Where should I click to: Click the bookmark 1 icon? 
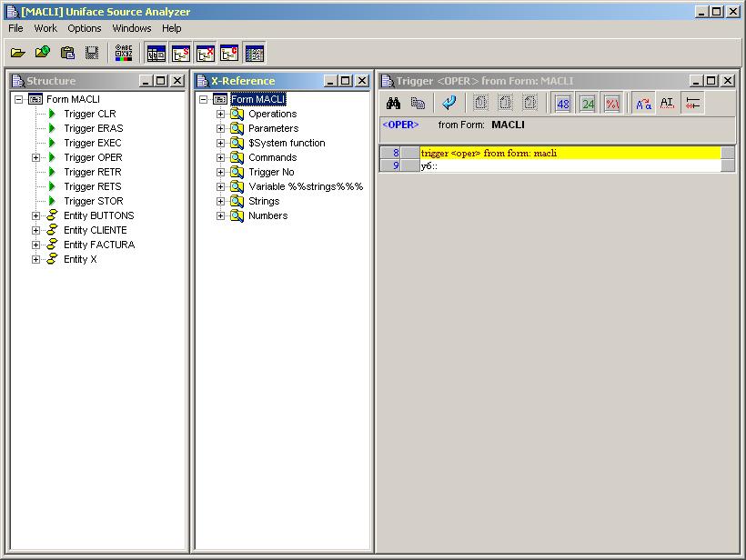coord(505,103)
